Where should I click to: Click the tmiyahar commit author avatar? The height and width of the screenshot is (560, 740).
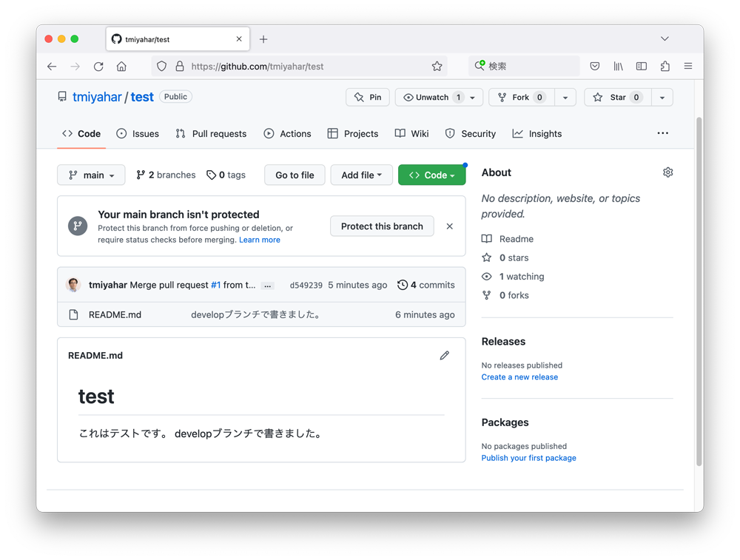click(73, 285)
